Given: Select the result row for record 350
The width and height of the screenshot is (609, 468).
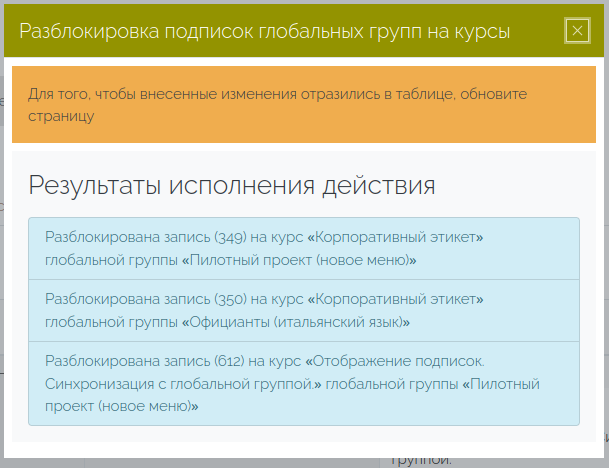Looking at the screenshot, I should [x=303, y=310].
